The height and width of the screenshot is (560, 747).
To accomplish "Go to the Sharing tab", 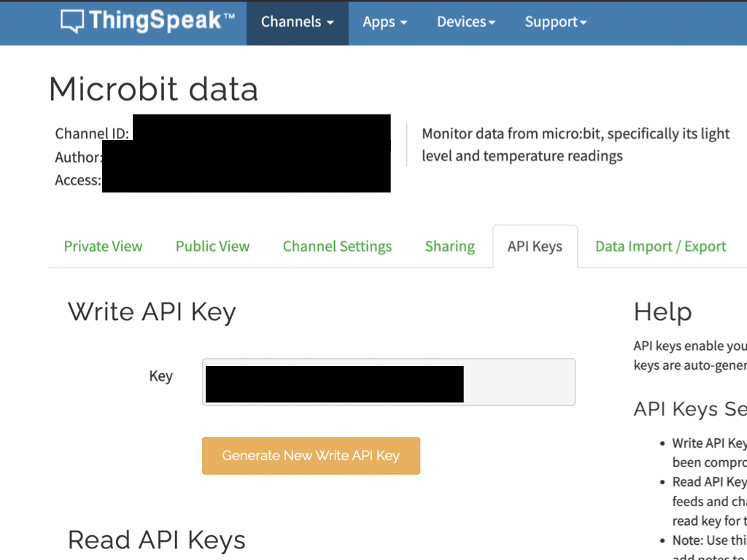I will (449, 246).
